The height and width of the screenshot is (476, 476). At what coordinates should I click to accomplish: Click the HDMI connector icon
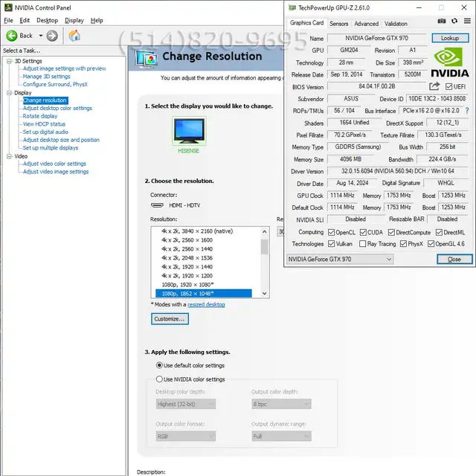point(157,205)
